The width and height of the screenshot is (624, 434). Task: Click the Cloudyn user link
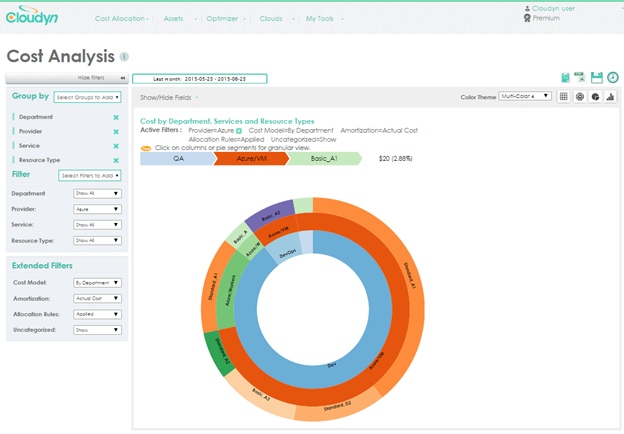click(x=553, y=8)
